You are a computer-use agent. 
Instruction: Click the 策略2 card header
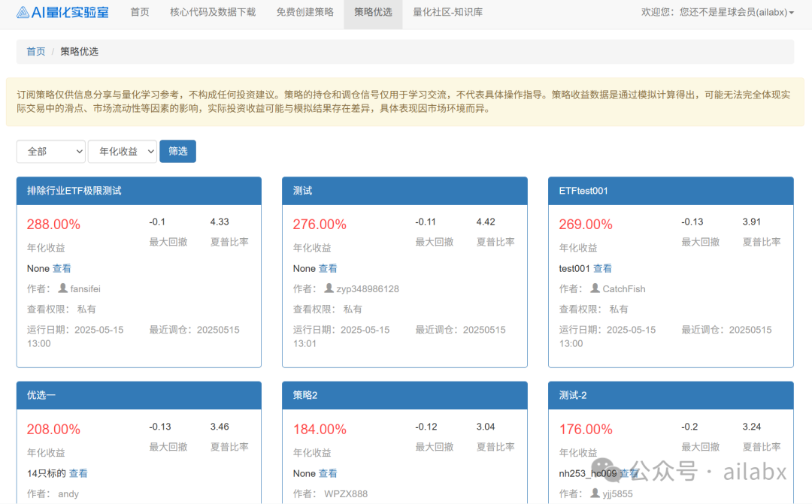coord(405,395)
